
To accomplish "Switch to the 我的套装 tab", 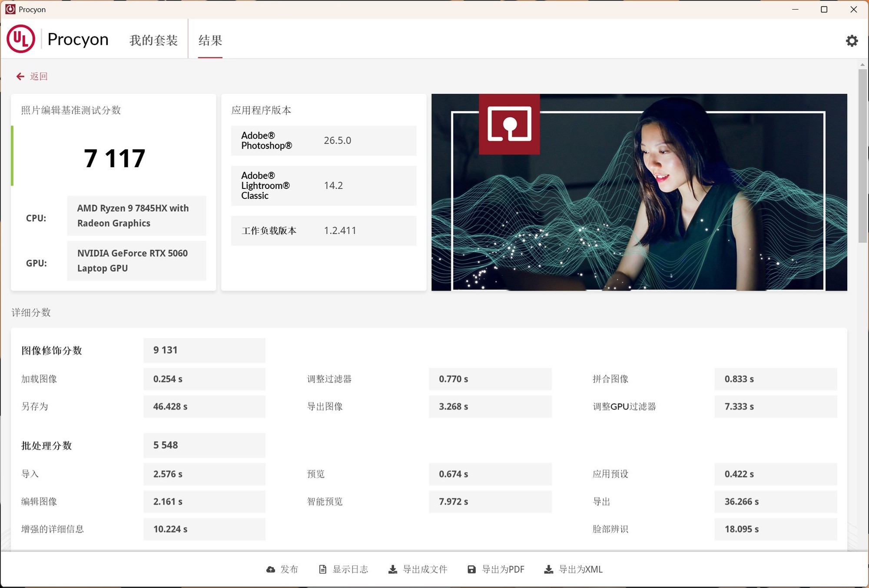I will [153, 40].
